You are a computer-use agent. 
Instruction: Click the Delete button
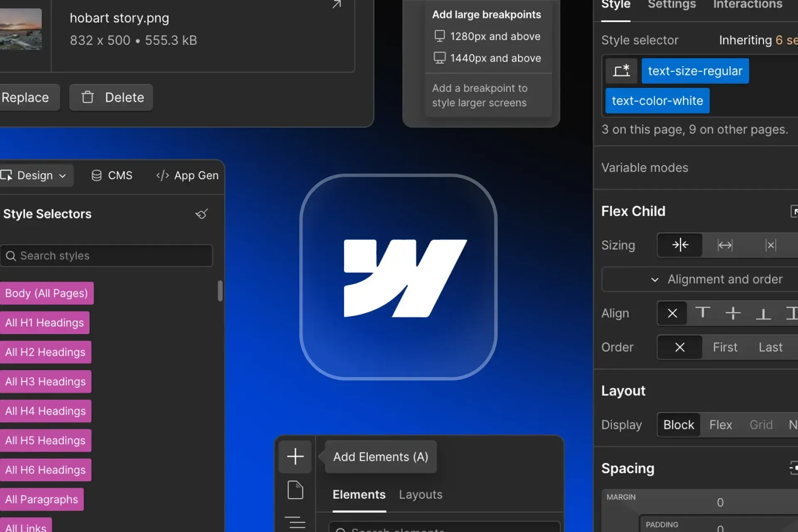tap(111, 97)
